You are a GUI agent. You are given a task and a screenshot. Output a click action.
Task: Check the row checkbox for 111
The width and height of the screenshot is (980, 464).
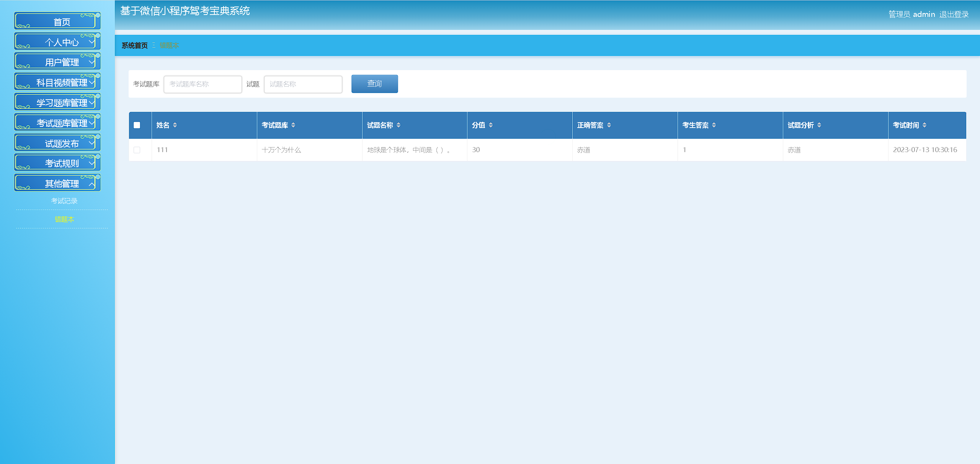(137, 150)
